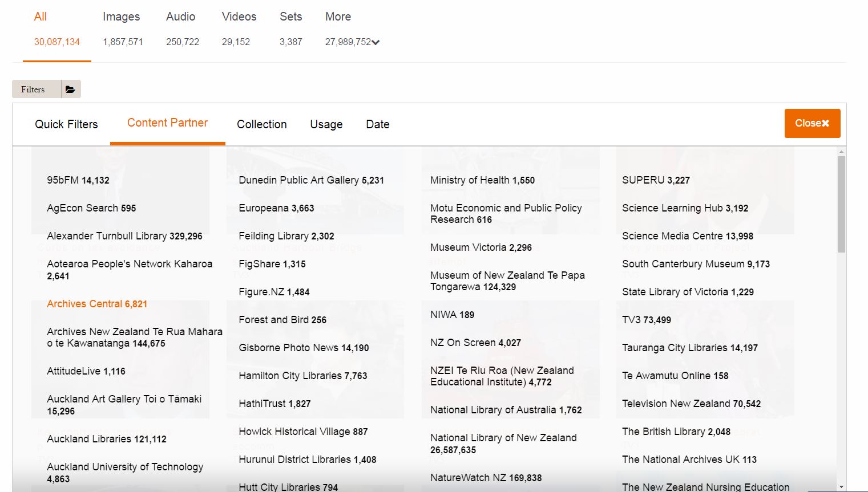Expand the More dropdown arrow
This screenshot has height=492, width=868.
click(376, 42)
